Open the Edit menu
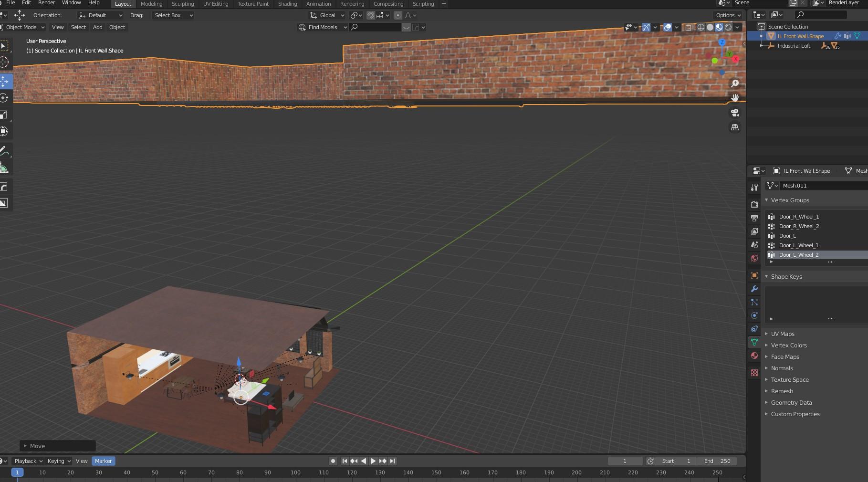 point(27,3)
